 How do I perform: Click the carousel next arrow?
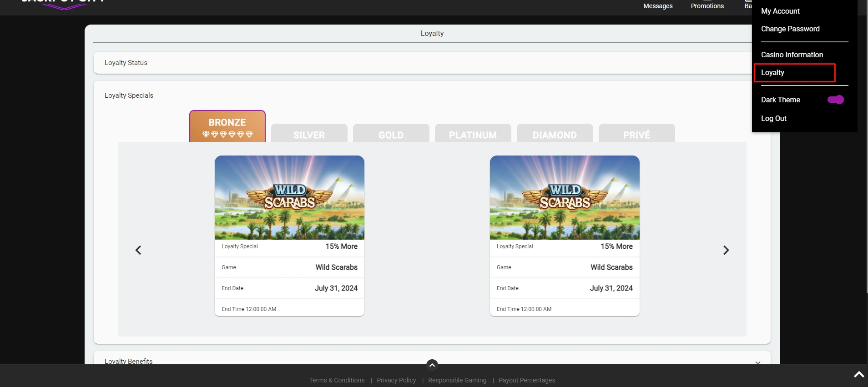tap(726, 250)
